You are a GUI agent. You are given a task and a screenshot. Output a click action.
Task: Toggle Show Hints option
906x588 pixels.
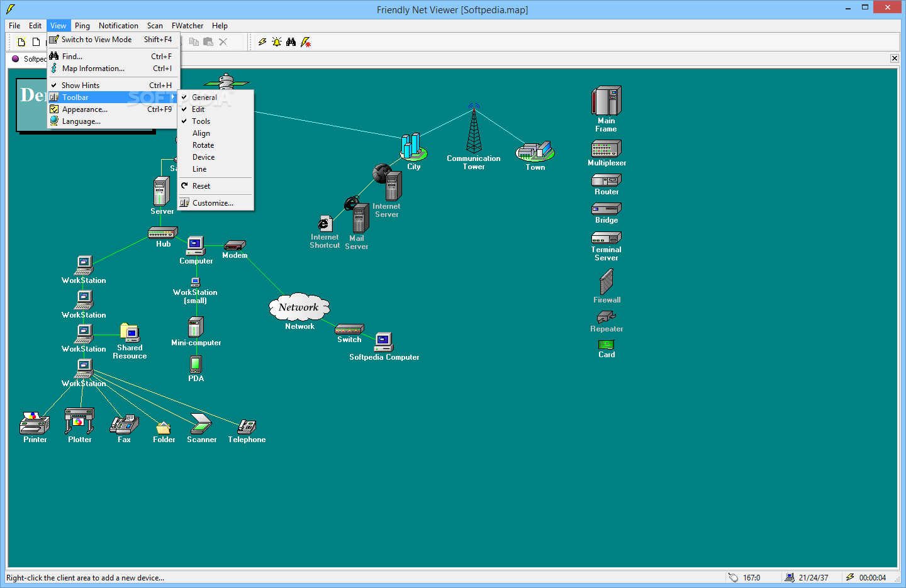pos(113,86)
